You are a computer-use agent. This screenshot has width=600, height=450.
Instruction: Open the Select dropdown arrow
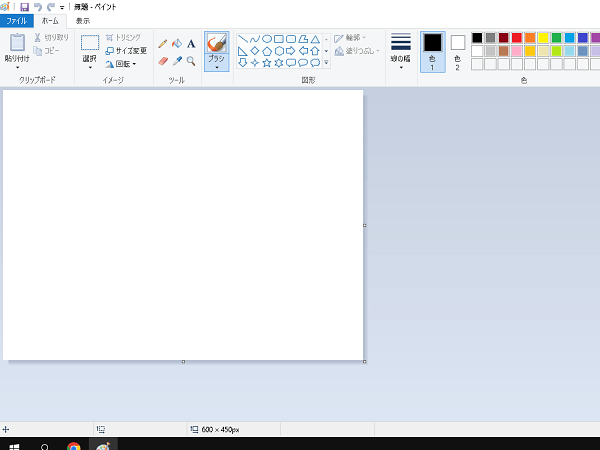[90, 68]
